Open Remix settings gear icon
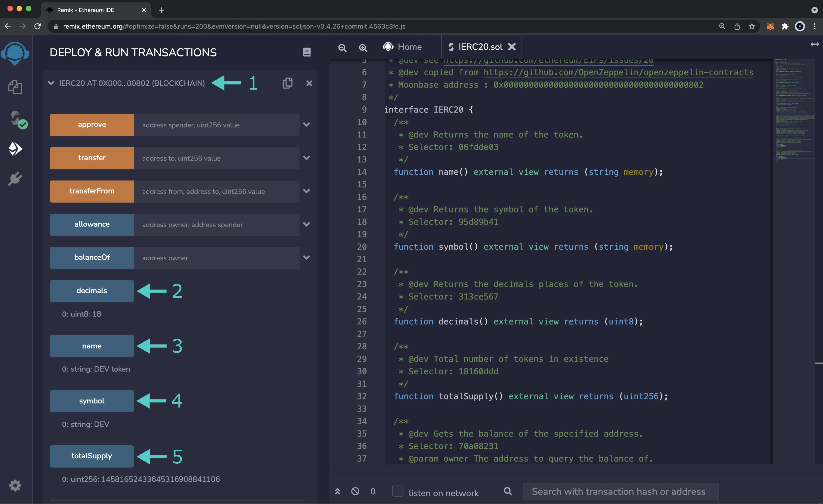 pyautogui.click(x=15, y=485)
